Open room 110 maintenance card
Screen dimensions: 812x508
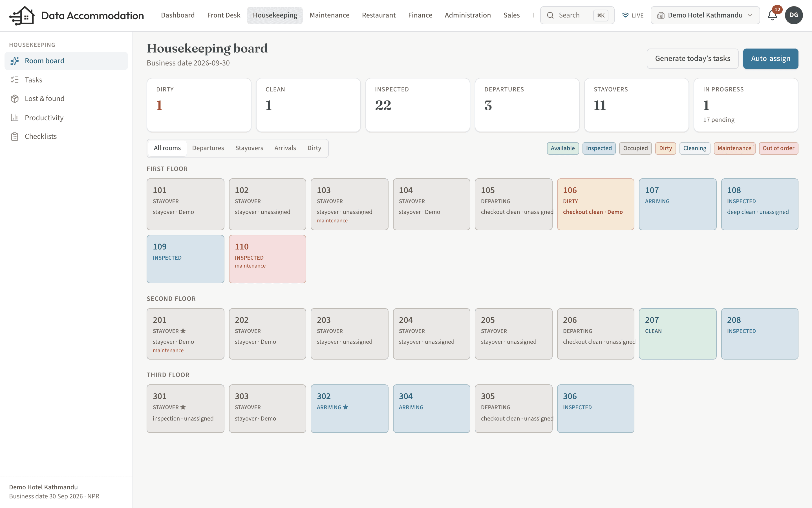coord(267,259)
